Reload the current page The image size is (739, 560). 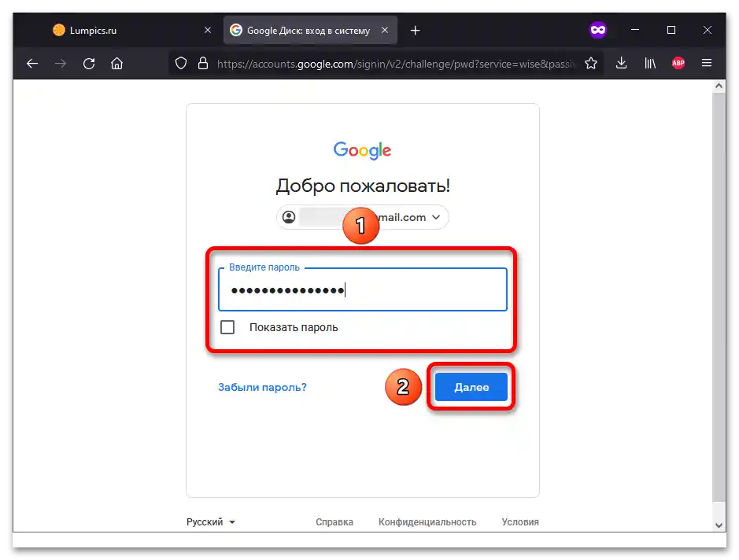click(89, 64)
